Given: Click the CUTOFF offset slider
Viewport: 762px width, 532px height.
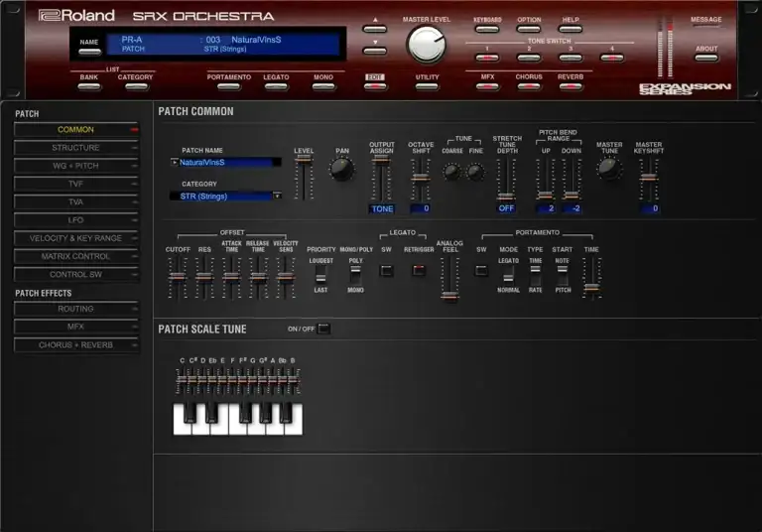Looking at the screenshot, I should 178,278.
